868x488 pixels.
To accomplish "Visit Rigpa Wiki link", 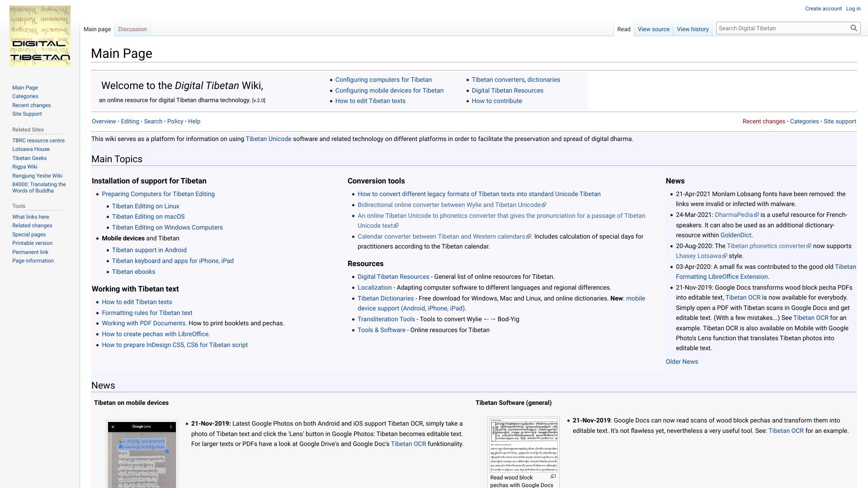I will point(25,167).
